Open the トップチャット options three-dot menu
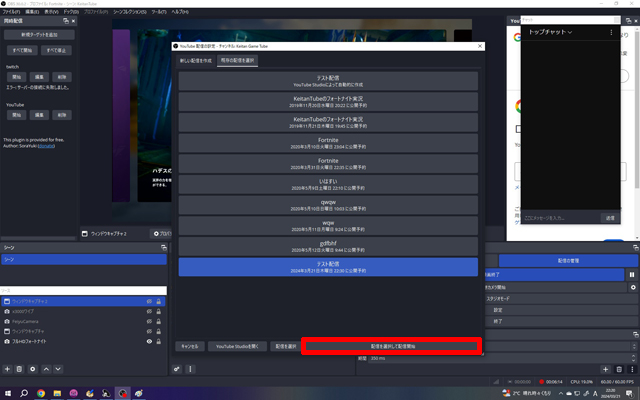 pos(611,32)
